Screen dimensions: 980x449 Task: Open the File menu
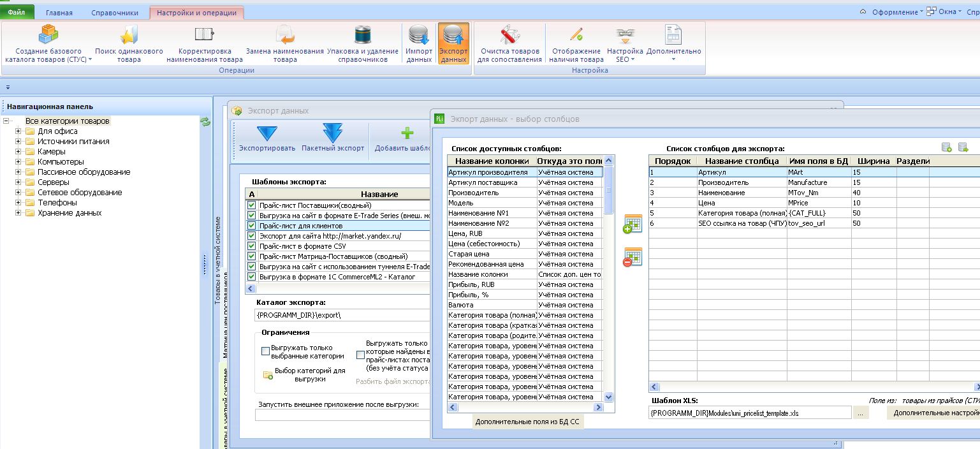pos(17,13)
